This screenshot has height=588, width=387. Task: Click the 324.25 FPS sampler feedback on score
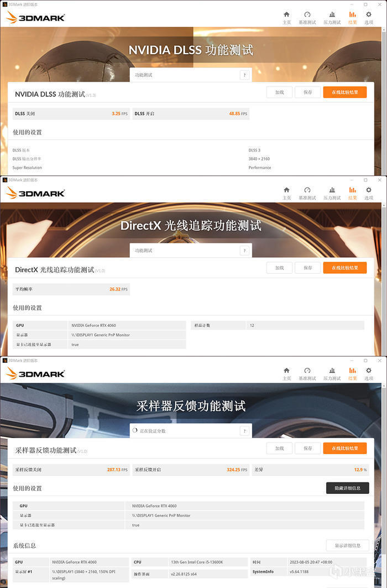(x=237, y=470)
